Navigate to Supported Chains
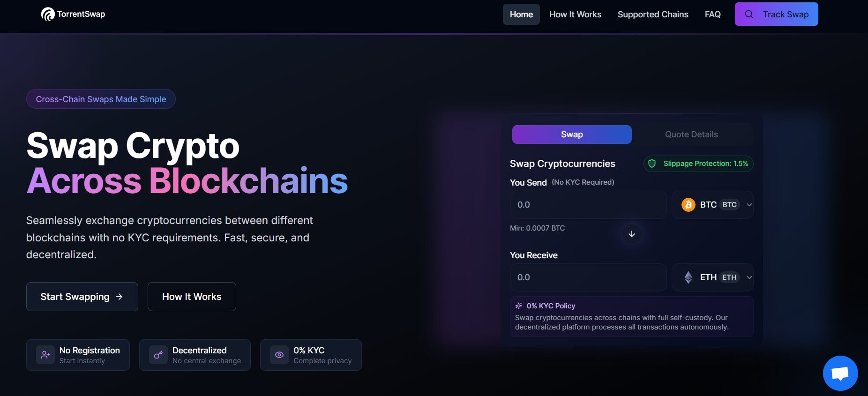The image size is (868, 396). pyautogui.click(x=653, y=14)
